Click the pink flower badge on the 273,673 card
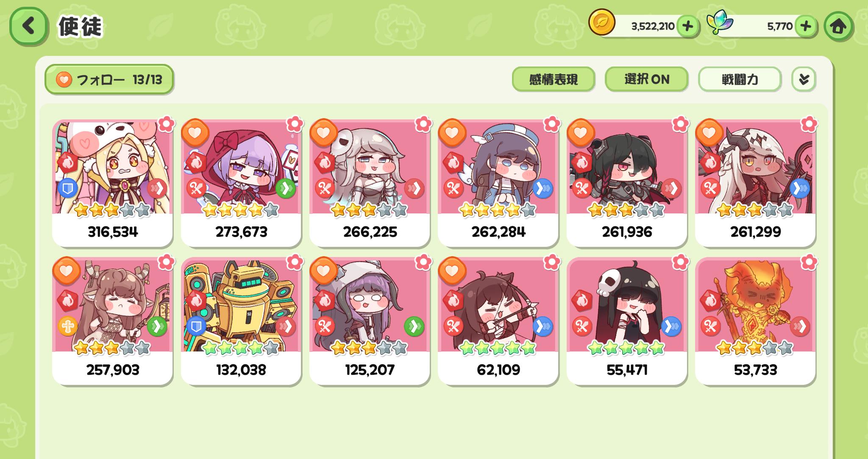The width and height of the screenshot is (868, 459). tap(294, 124)
